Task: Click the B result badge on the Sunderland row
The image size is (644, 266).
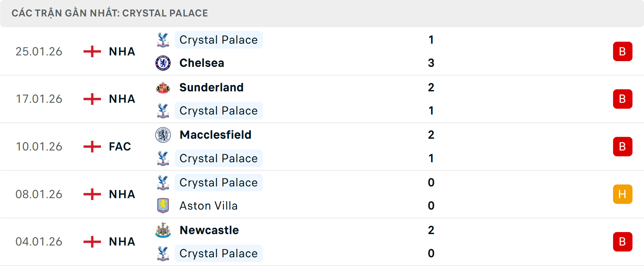Action: pos(623,99)
